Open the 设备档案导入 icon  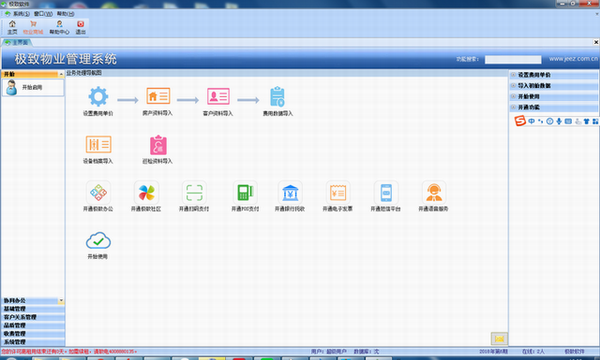[x=98, y=144]
